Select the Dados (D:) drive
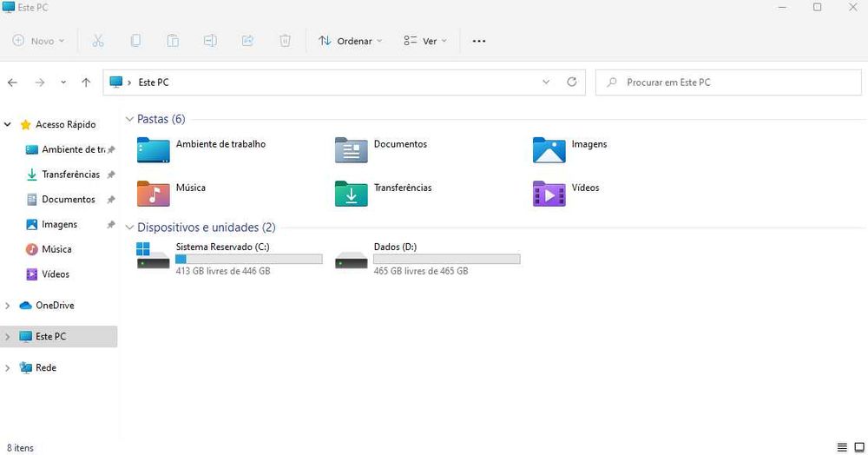Image resolution: width=868 pixels, height=455 pixels. (427, 258)
